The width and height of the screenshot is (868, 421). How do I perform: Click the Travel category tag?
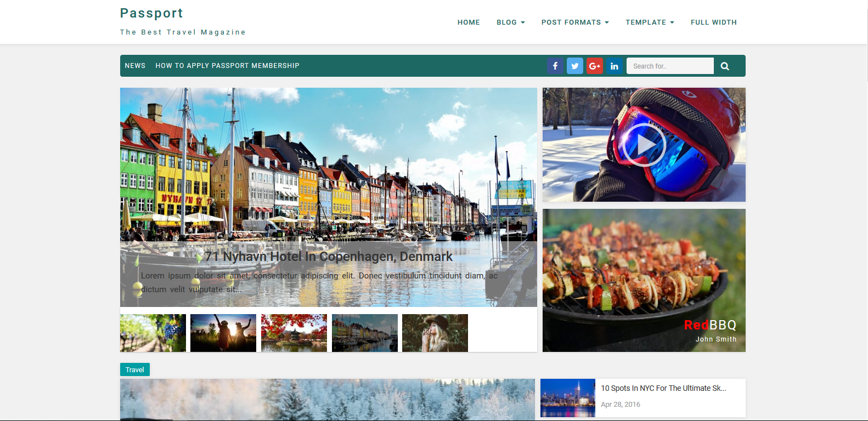tap(134, 369)
